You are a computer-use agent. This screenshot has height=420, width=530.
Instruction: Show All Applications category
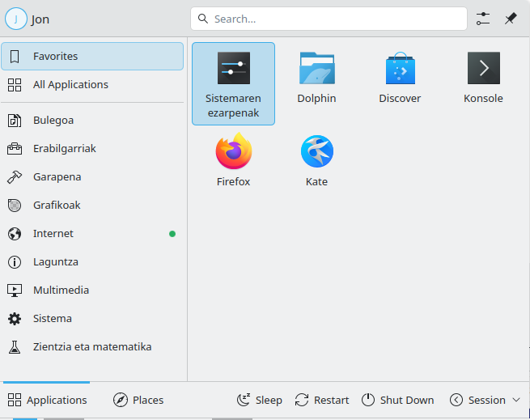click(92, 85)
